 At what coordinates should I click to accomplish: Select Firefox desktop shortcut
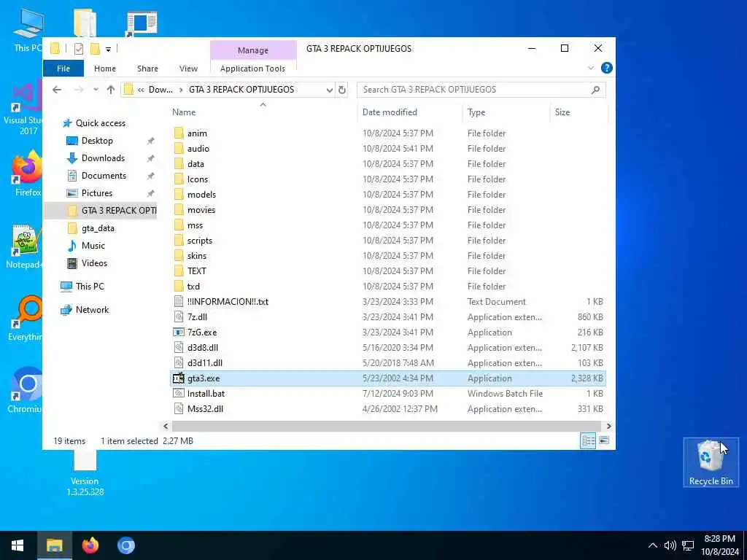[x=27, y=174]
